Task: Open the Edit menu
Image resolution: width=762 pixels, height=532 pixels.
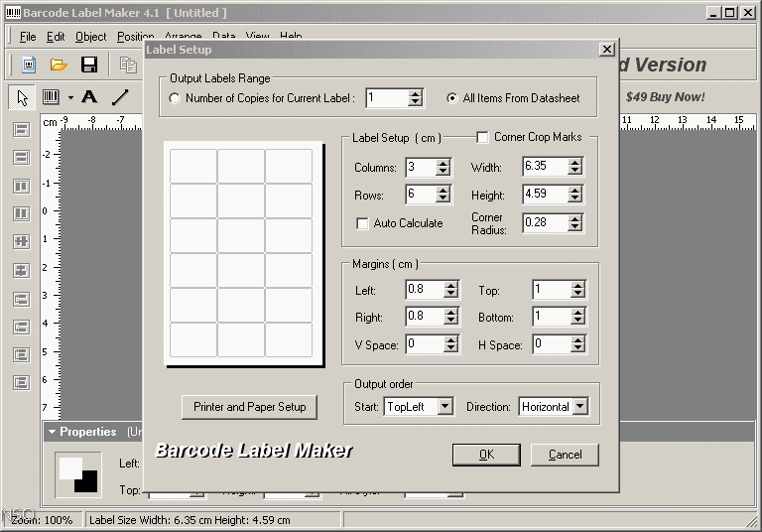Action: click(56, 37)
